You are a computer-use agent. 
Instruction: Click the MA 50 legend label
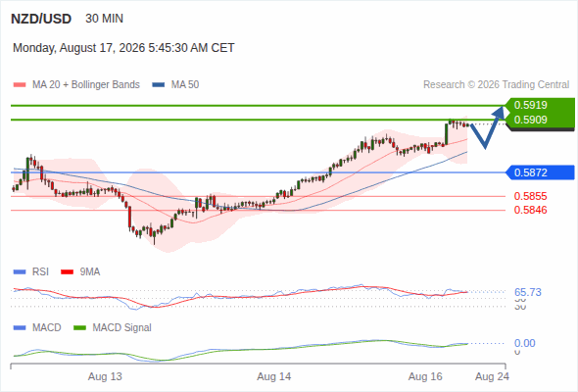(x=185, y=85)
